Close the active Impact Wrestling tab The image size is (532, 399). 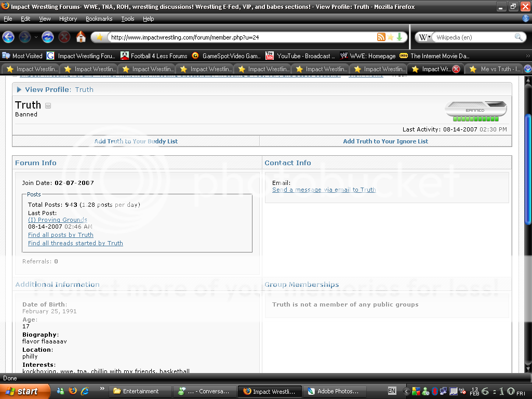click(456, 69)
